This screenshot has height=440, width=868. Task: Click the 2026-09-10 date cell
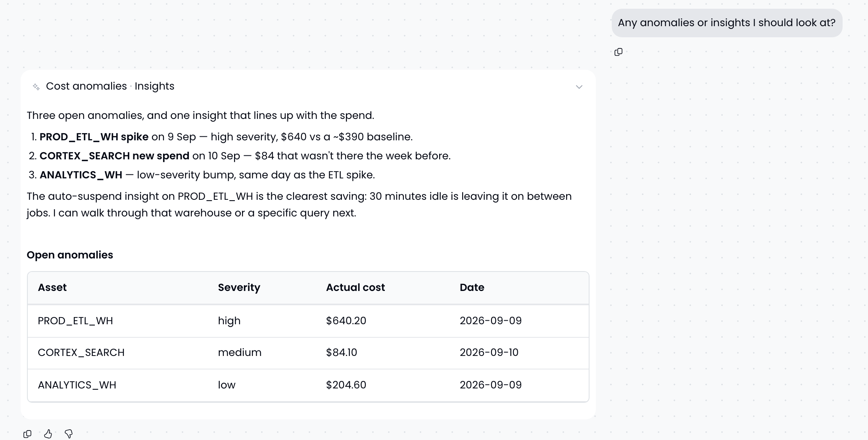point(489,352)
